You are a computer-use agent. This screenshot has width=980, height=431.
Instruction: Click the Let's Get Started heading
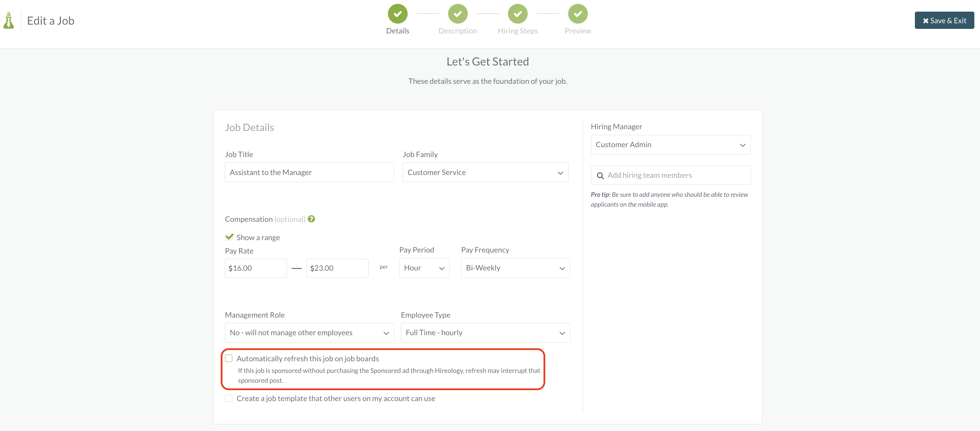[x=488, y=61]
